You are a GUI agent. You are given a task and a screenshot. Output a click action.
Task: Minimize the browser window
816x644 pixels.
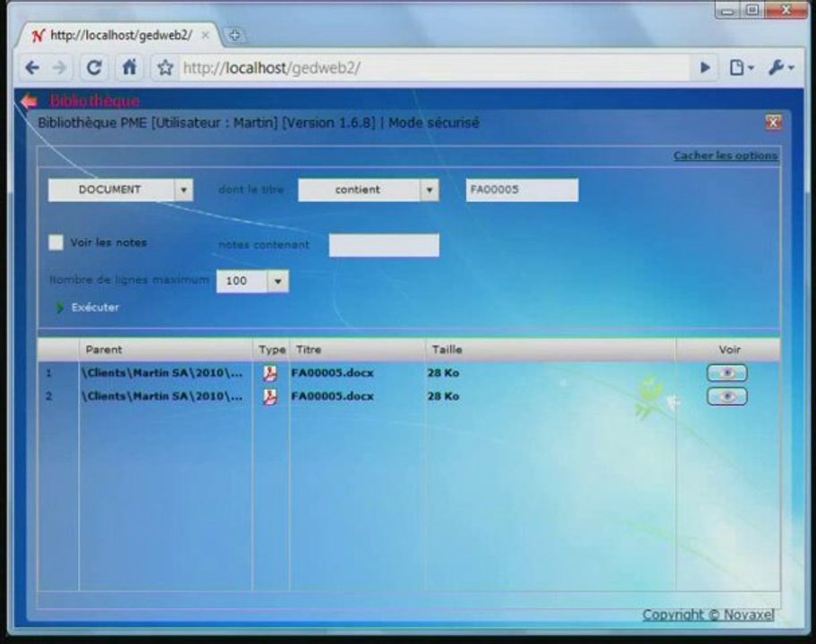tap(728, 10)
